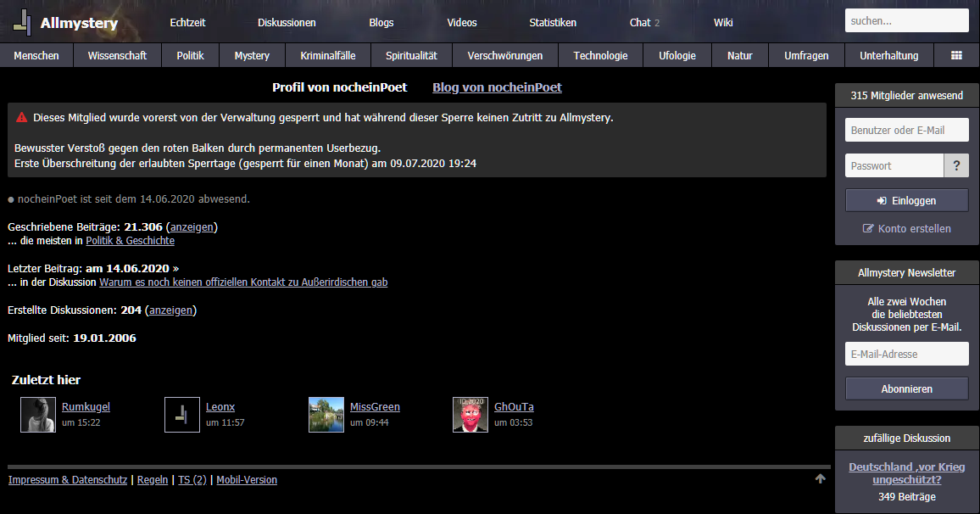Open Rumkugel's avatar thumbnail

click(x=38, y=415)
